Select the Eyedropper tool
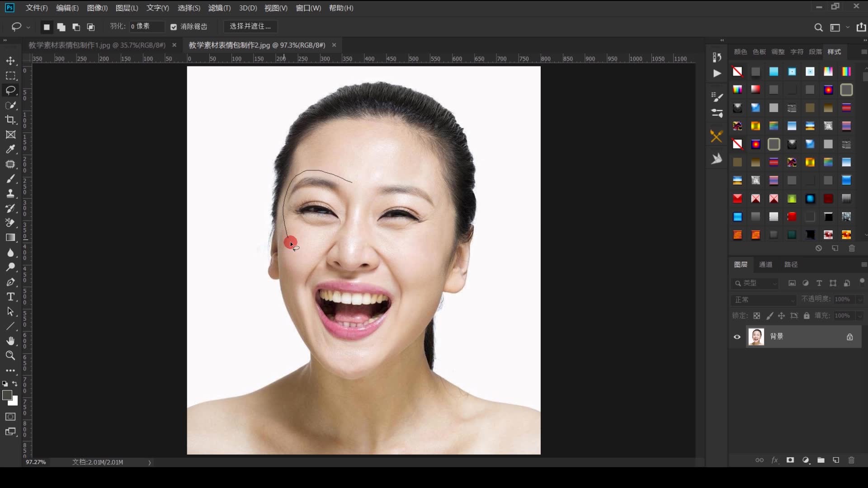Image resolution: width=868 pixels, height=488 pixels. click(x=10, y=149)
